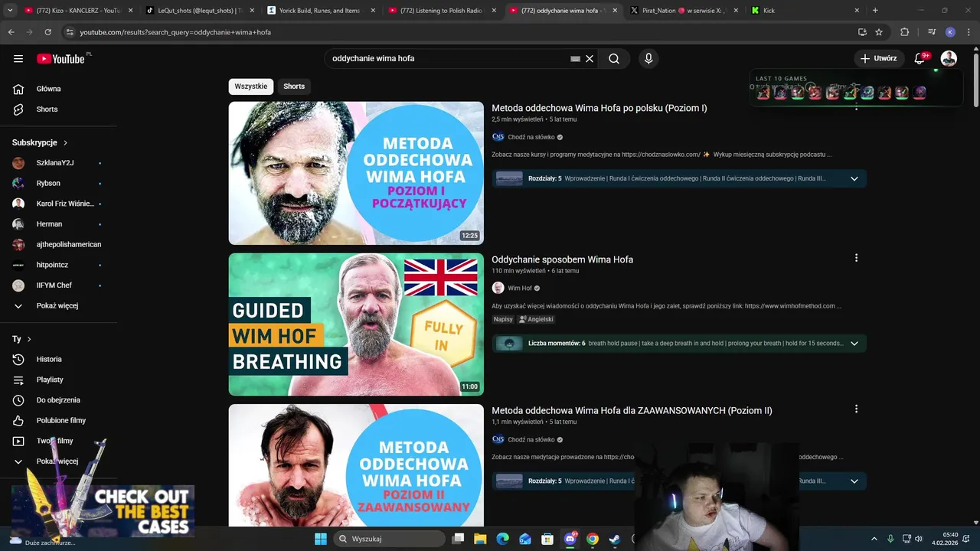Open Discord from the taskbar
This screenshot has width=980, height=551.
pos(570,539)
